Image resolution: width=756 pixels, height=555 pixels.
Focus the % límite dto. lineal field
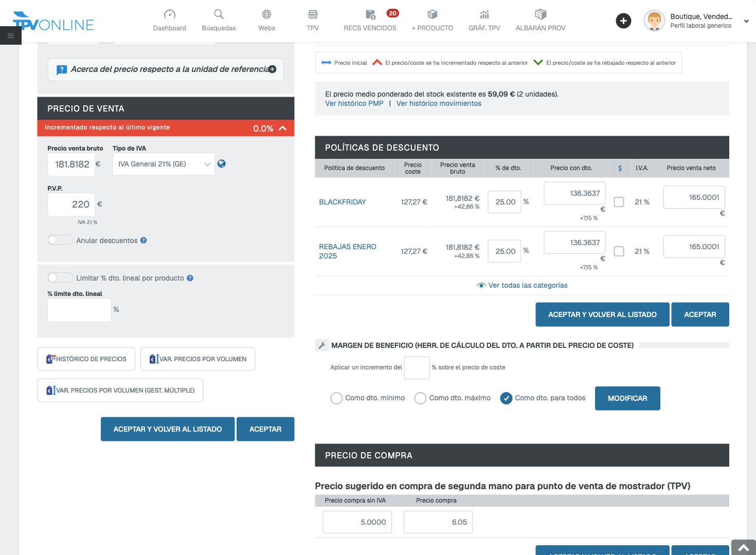(x=80, y=310)
